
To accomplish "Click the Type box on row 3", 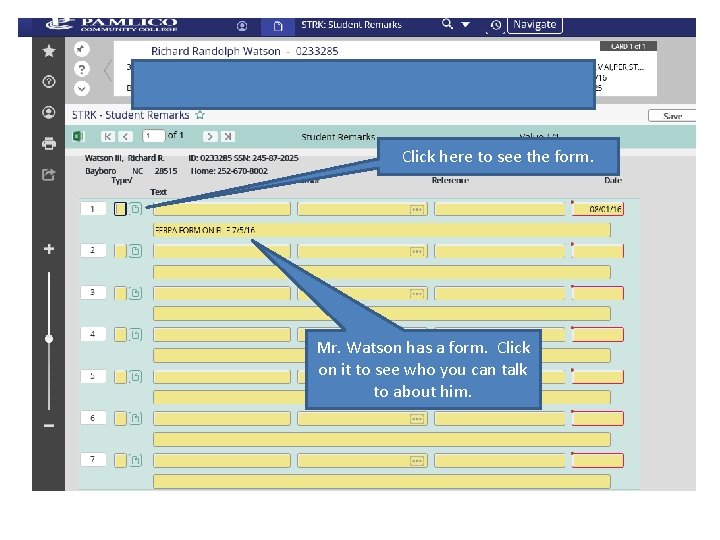I will [x=120, y=293].
